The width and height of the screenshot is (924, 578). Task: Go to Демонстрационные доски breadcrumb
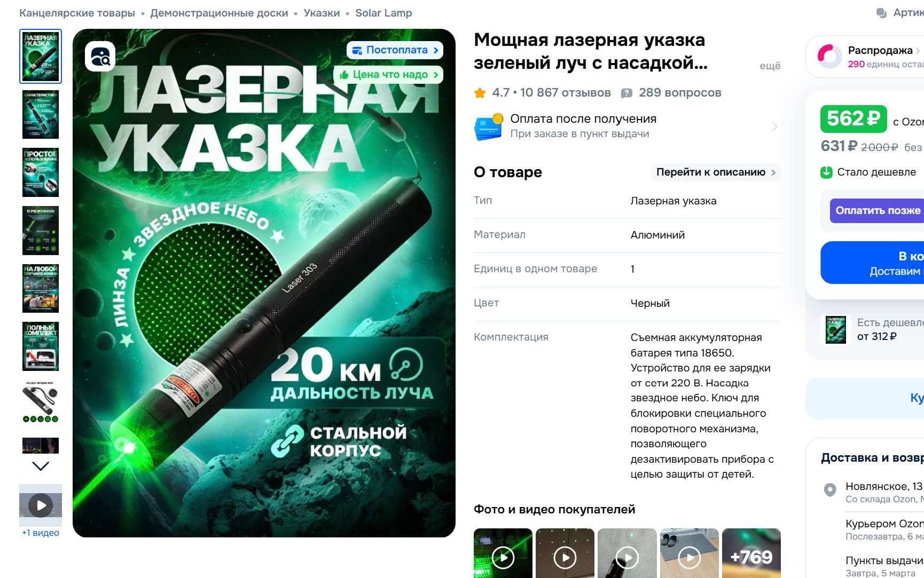point(219,13)
